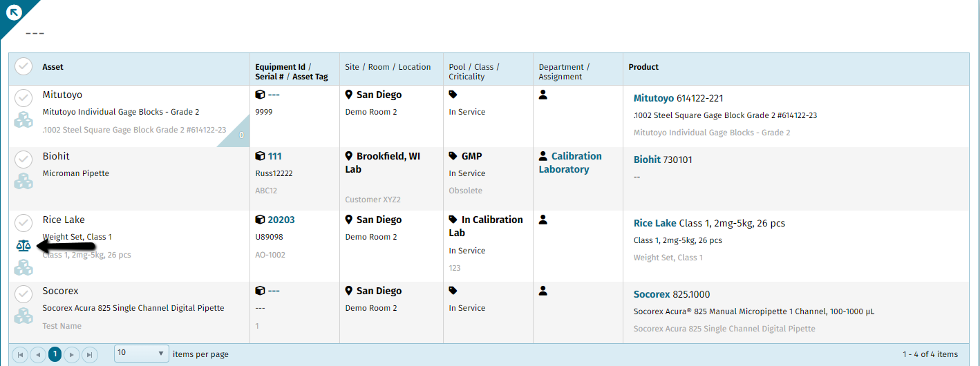Click asset tag AO-1002
The width and height of the screenshot is (980, 366).
coord(270,255)
